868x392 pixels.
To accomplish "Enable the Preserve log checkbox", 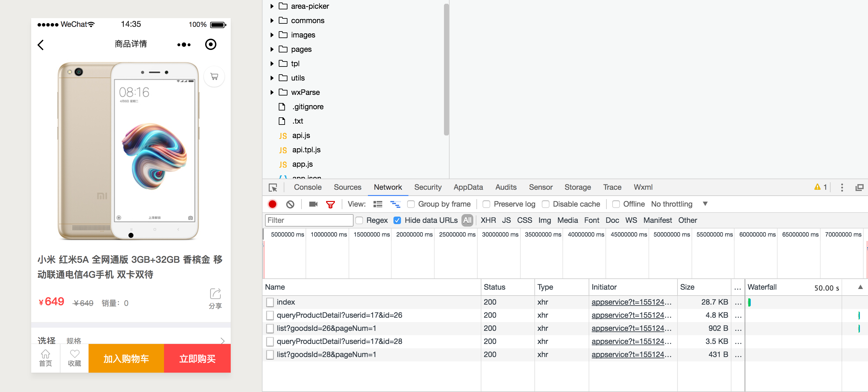I will coord(486,204).
